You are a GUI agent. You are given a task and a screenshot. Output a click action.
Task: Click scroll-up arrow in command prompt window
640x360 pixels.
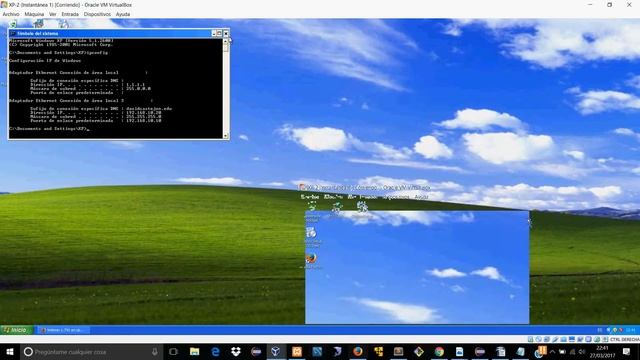pos(226,41)
